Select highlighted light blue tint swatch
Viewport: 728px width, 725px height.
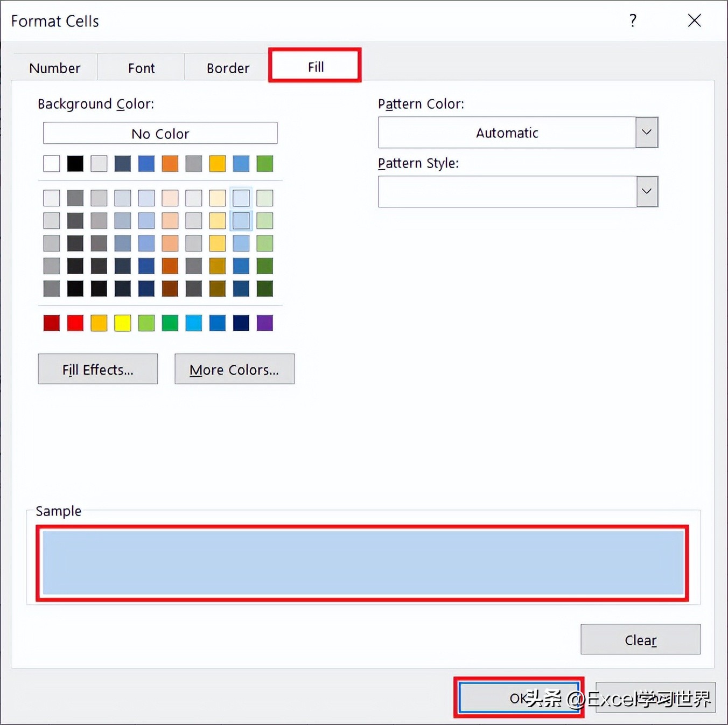241,220
